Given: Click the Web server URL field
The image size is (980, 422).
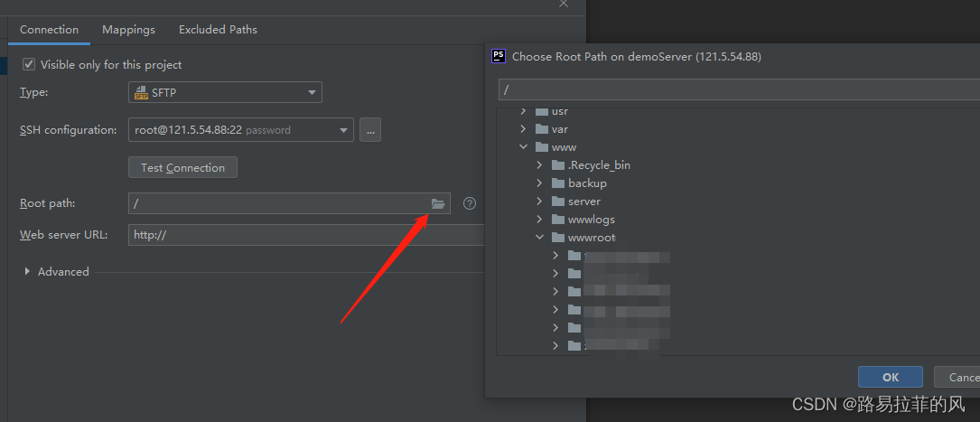Looking at the screenshot, I should point(306,235).
